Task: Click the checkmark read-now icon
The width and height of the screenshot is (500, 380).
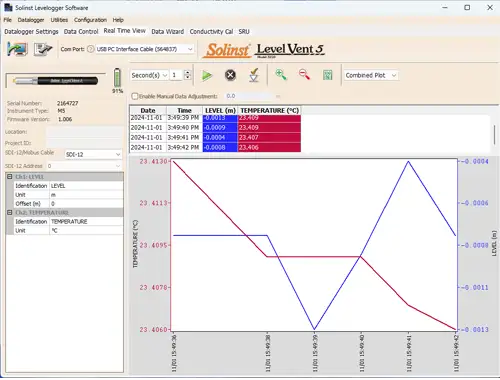Action: point(254,75)
